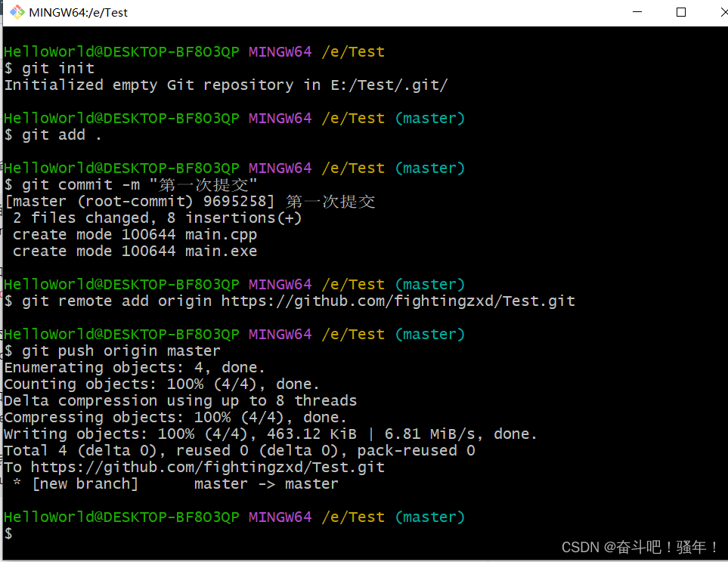Click the MINGW64:/e/Test window title
The height and width of the screenshot is (562, 728).
[x=78, y=13]
